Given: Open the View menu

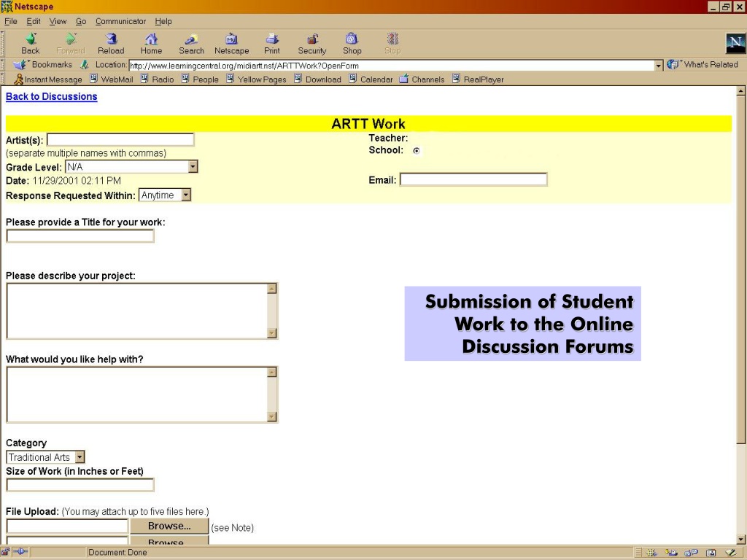Looking at the screenshot, I should 58,21.
